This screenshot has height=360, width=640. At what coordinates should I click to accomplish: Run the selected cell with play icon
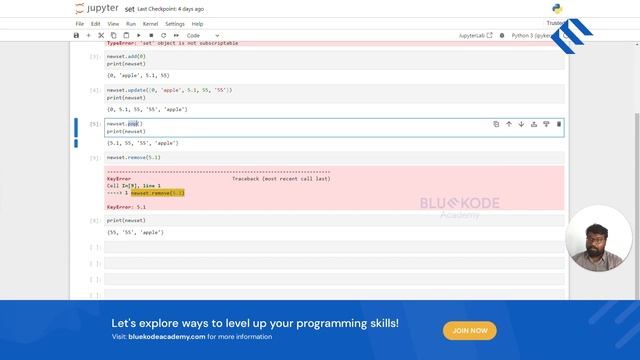click(x=139, y=36)
